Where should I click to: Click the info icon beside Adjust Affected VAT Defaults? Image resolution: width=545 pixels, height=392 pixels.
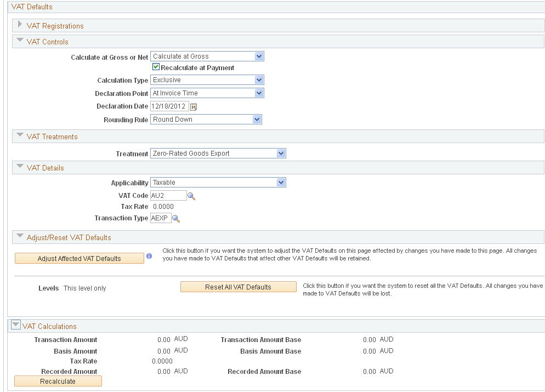(x=149, y=256)
